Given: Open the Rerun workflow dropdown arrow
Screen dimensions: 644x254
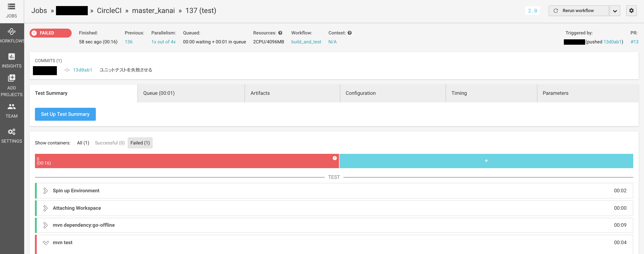Looking at the screenshot, I should click(615, 11).
